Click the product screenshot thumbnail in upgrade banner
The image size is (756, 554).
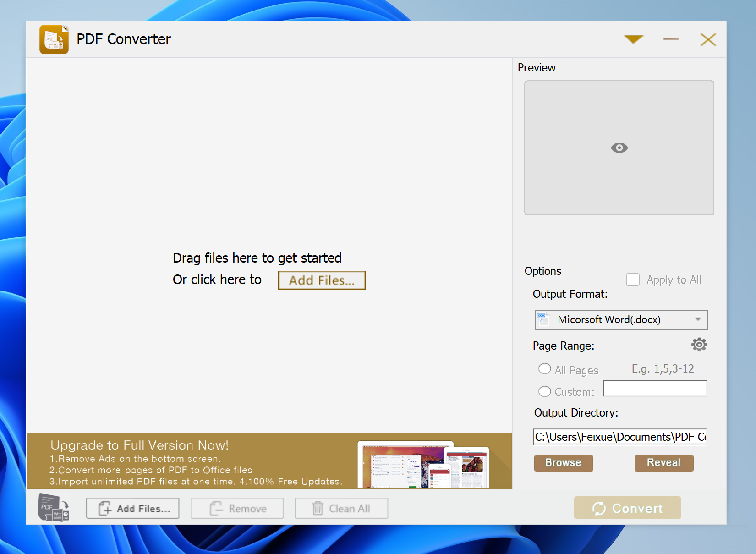(423, 465)
